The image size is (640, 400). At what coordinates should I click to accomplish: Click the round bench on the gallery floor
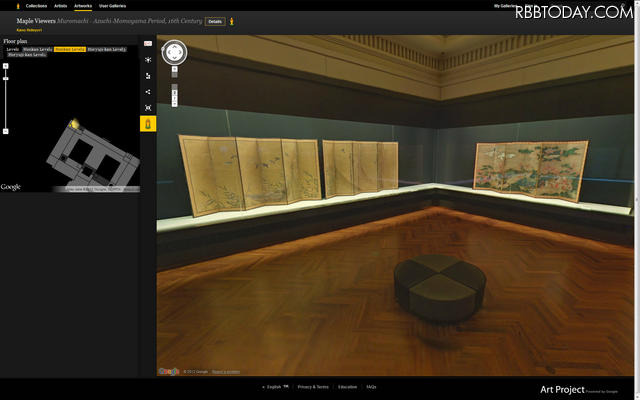(440, 288)
